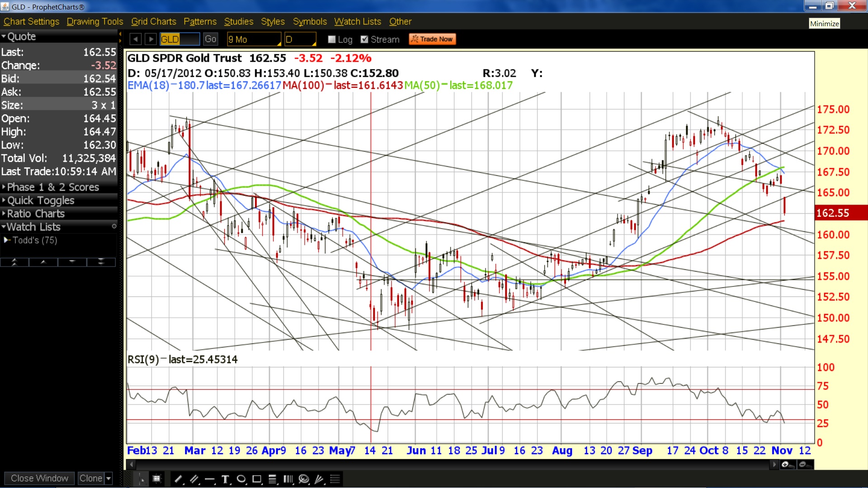This screenshot has width=868, height=488.
Task: Open the Drawing Tools menu
Action: (95, 22)
